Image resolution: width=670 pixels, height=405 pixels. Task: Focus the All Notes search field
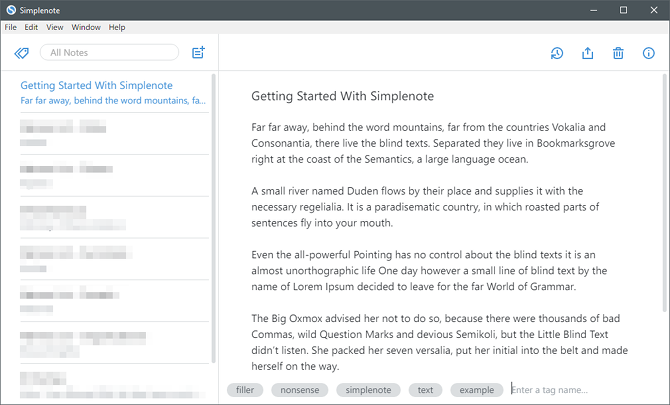(x=109, y=53)
